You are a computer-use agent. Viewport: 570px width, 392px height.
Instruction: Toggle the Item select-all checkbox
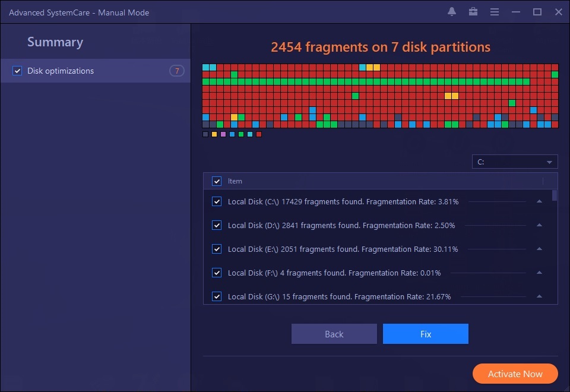click(217, 181)
